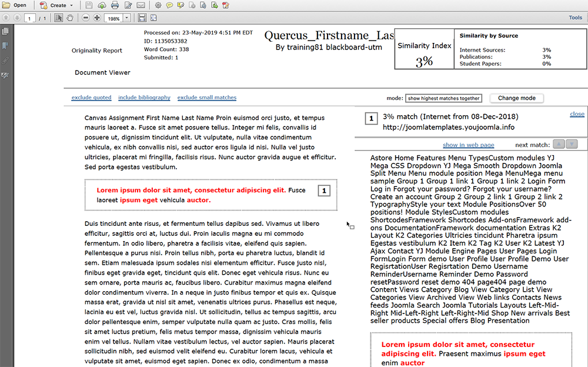Activate the hand pan tool

[x=70, y=18]
